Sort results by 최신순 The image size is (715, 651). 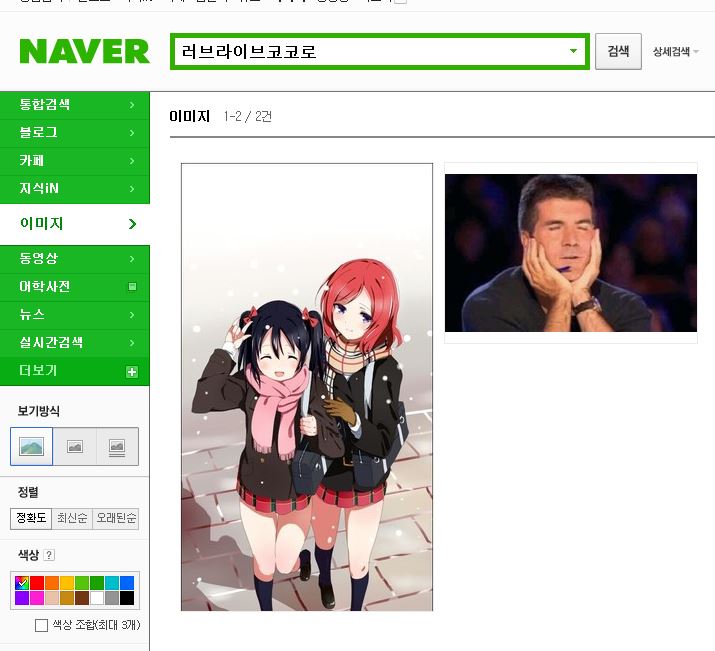coord(72,518)
